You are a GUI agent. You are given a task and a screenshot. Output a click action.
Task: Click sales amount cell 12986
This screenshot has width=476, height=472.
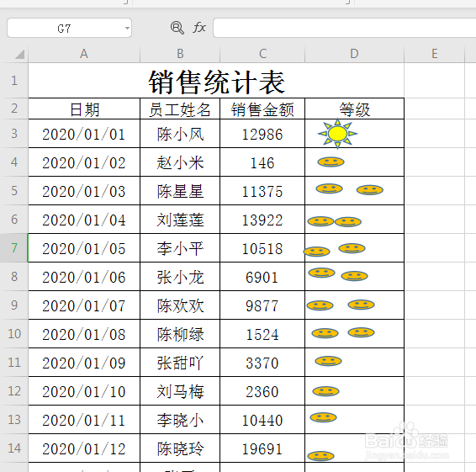click(x=262, y=134)
